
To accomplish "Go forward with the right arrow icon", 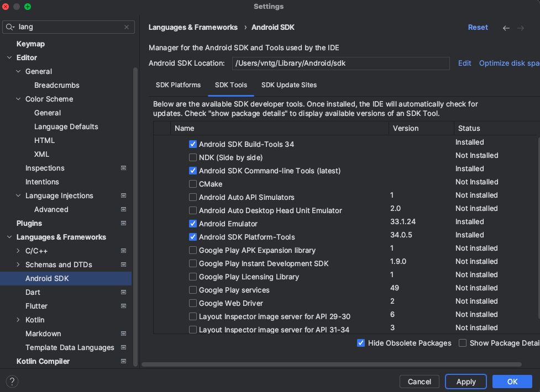I will pyautogui.click(x=520, y=28).
